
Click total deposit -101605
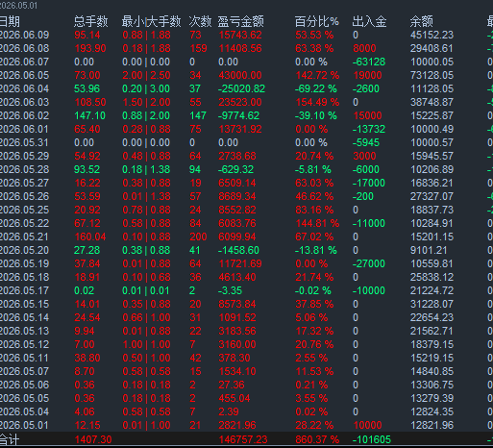[x=372, y=439]
